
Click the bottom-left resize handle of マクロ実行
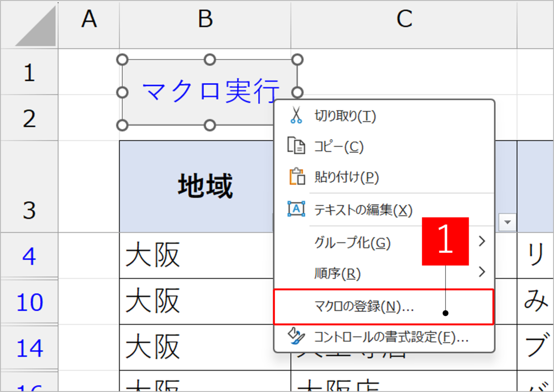[x=122, y=125]
